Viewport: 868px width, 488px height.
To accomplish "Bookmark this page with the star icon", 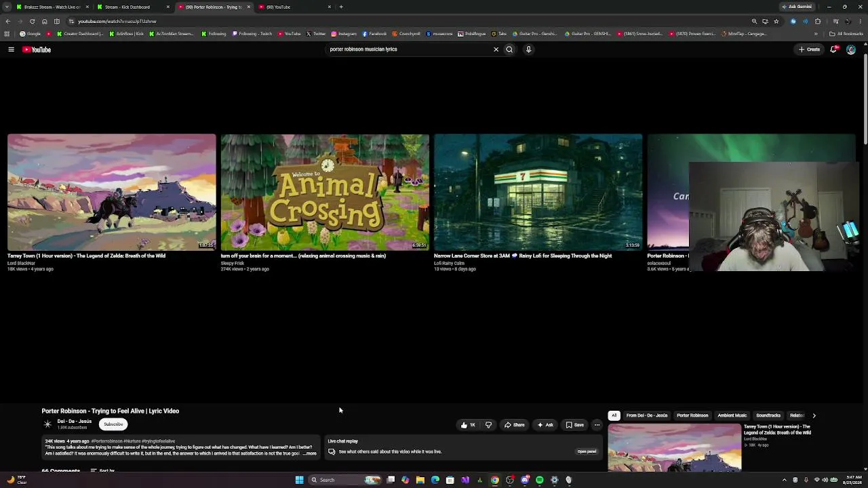I will point(776,21).
